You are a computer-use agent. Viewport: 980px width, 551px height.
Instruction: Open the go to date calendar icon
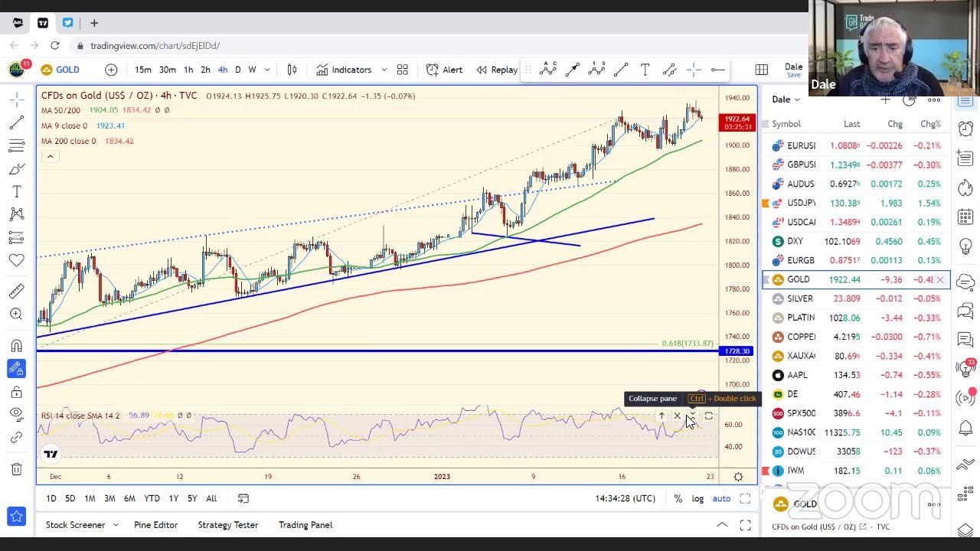tap(243, 498)
